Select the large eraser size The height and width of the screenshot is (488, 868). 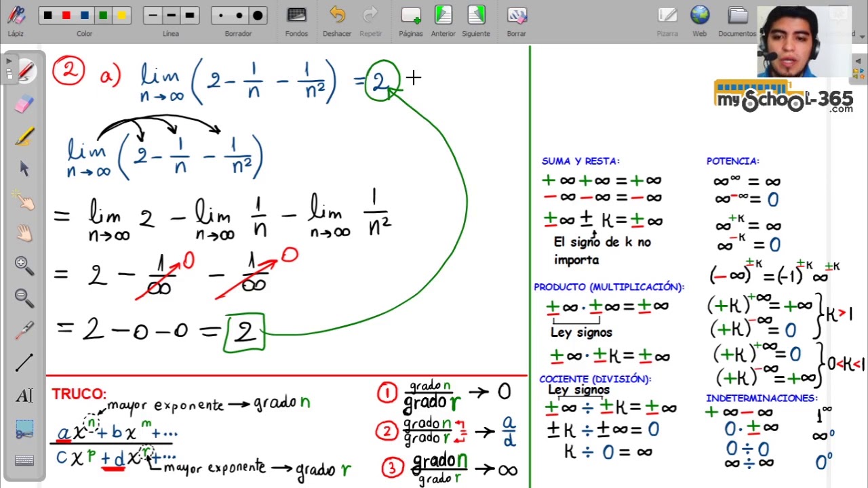(x=258, y=15)
